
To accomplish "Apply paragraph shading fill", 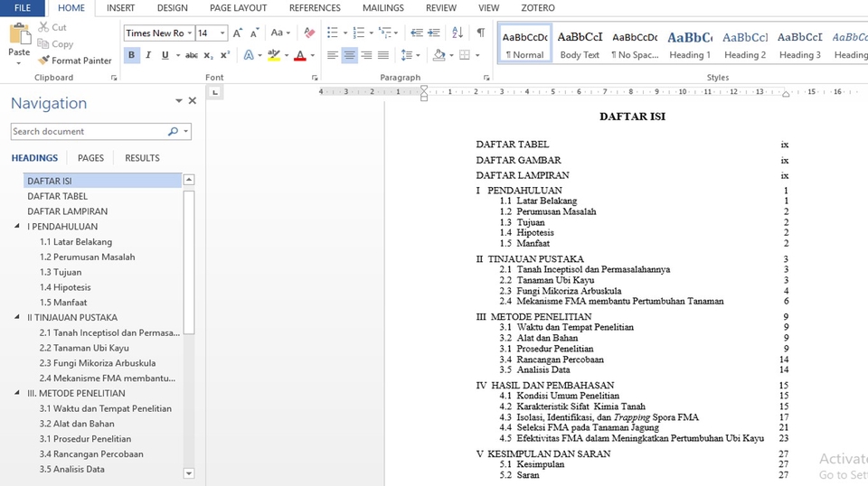I will click(x=439, y=55).
